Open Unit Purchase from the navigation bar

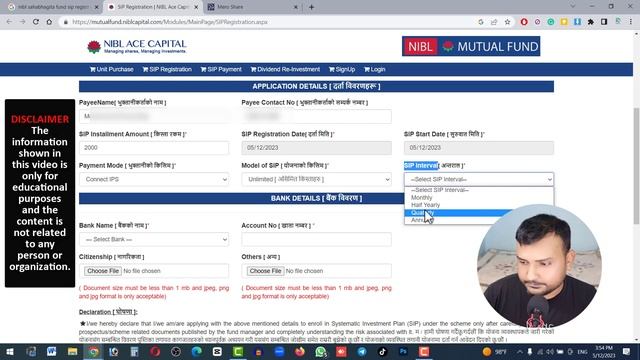click(x=111, y=69)
